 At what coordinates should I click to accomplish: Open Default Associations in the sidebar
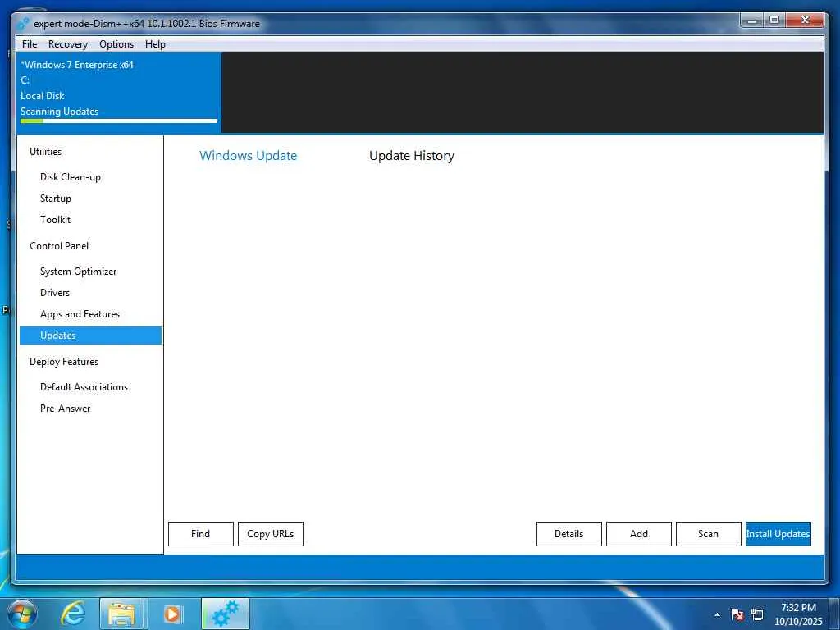click(x=84, y=387)
